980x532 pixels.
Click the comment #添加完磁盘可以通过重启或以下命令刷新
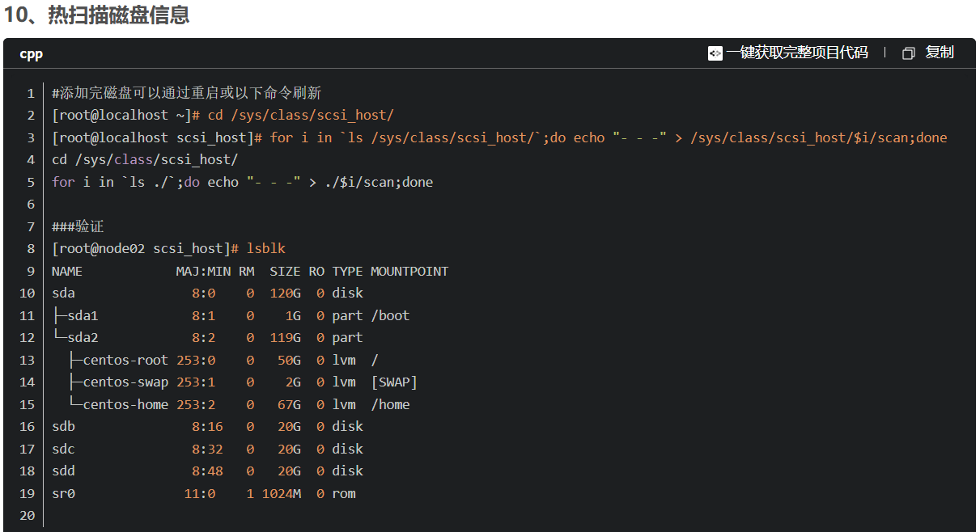click(187, 93)
